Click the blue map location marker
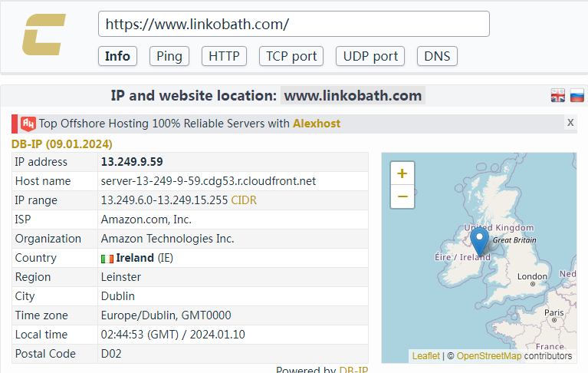 click(479, 241)
